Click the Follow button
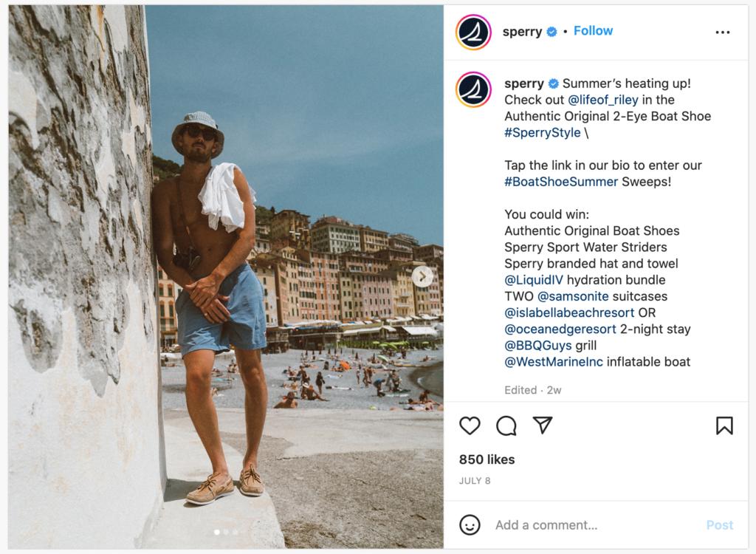 click(593, 31)
